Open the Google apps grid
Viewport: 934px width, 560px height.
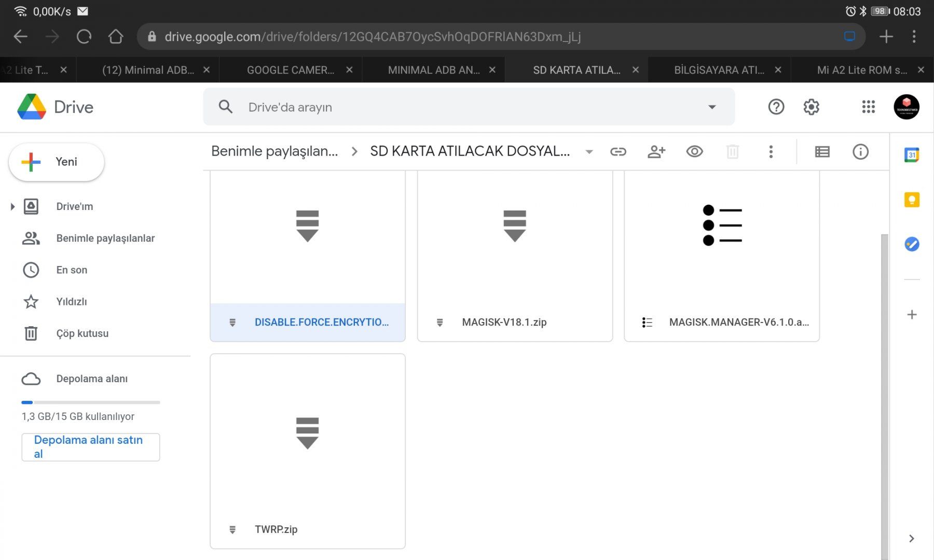[868, 107]
